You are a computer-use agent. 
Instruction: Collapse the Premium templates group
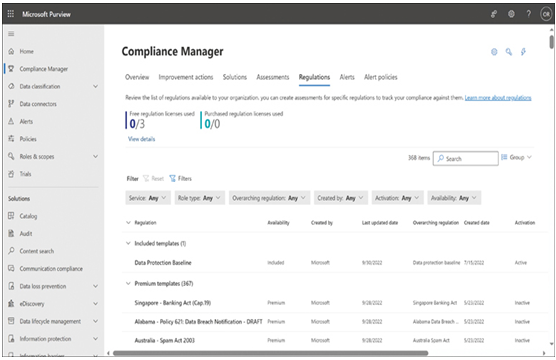tap(128, 283)
